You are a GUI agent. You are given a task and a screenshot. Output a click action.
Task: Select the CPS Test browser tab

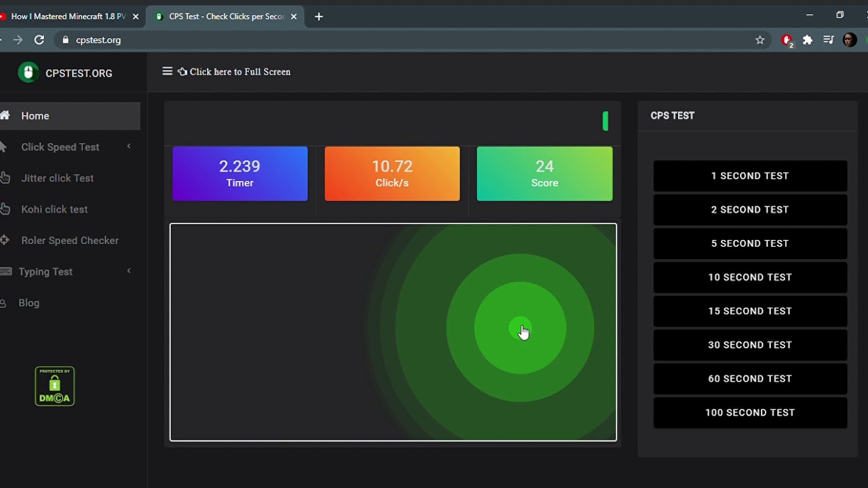click(225, 16)
